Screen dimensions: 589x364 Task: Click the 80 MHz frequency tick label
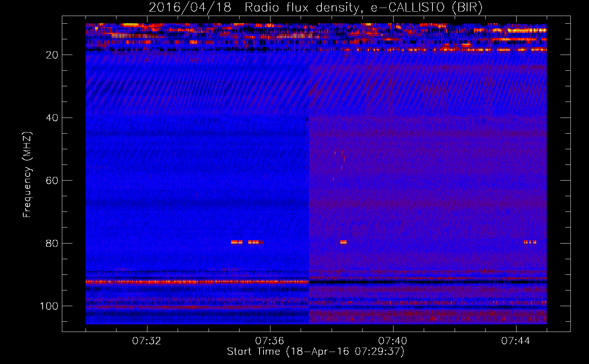click(x=52, y=244)
